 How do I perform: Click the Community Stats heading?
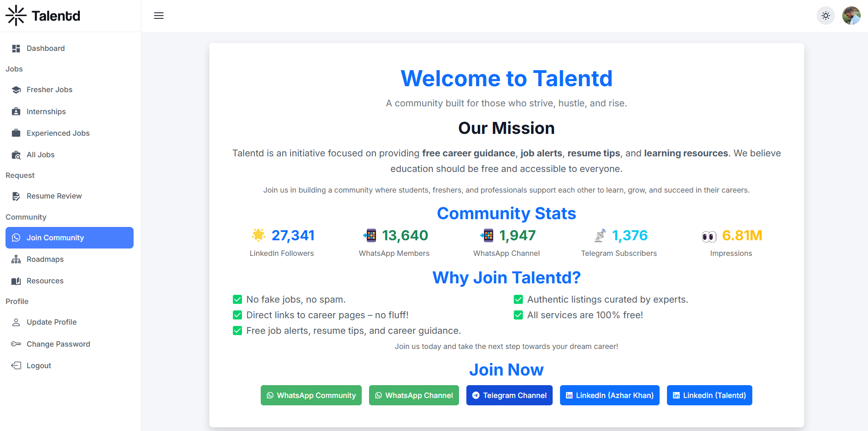tap(506, 213)
